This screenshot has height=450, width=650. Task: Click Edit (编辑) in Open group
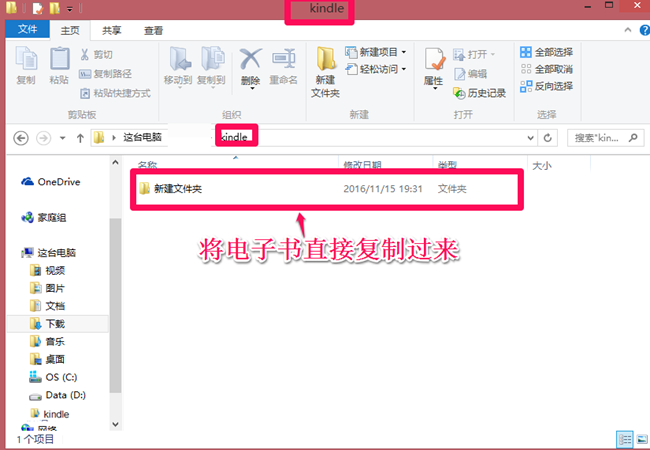pyautogui.click(x=471, y=74)
